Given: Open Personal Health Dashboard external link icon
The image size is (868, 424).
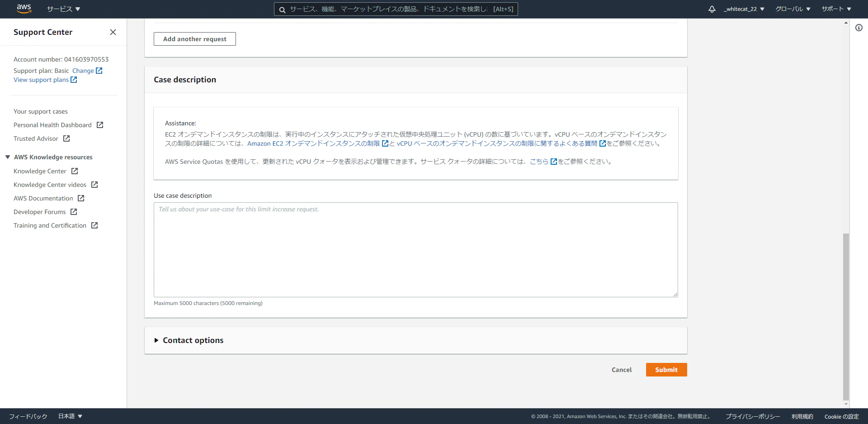Looking at the screenshot, I should (99, 125).
